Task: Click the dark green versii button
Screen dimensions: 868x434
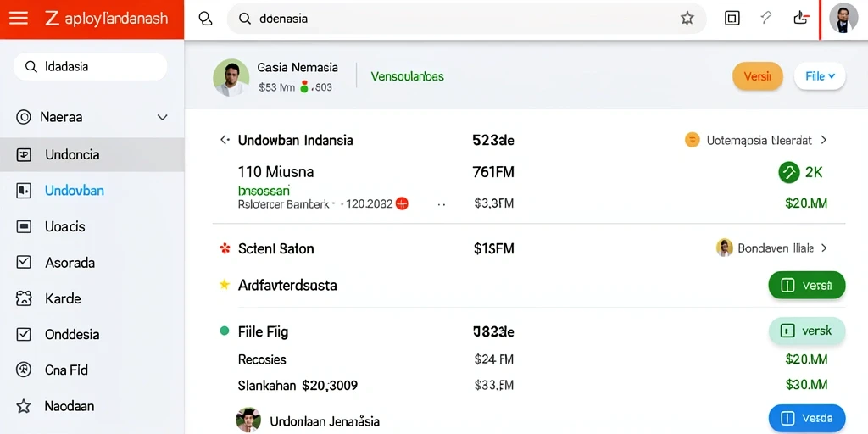Action: (807, 286)
